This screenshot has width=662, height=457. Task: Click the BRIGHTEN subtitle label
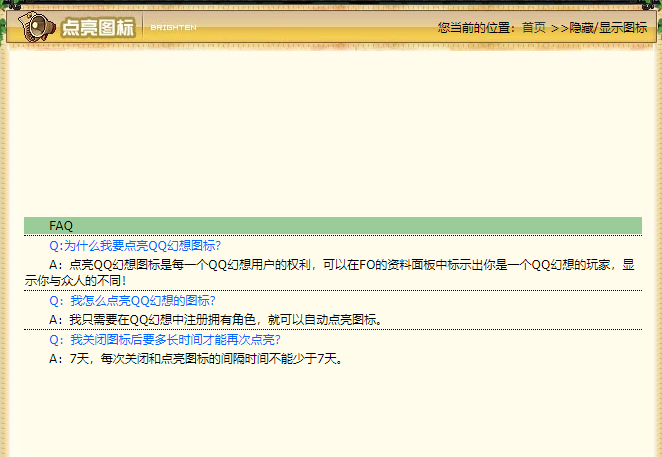(x=172, y=27)
